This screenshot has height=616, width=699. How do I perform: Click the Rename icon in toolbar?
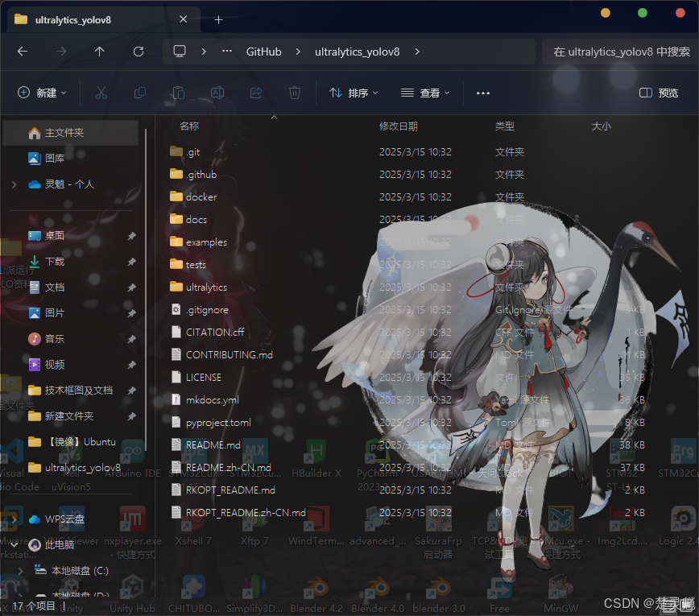(217, 93)
